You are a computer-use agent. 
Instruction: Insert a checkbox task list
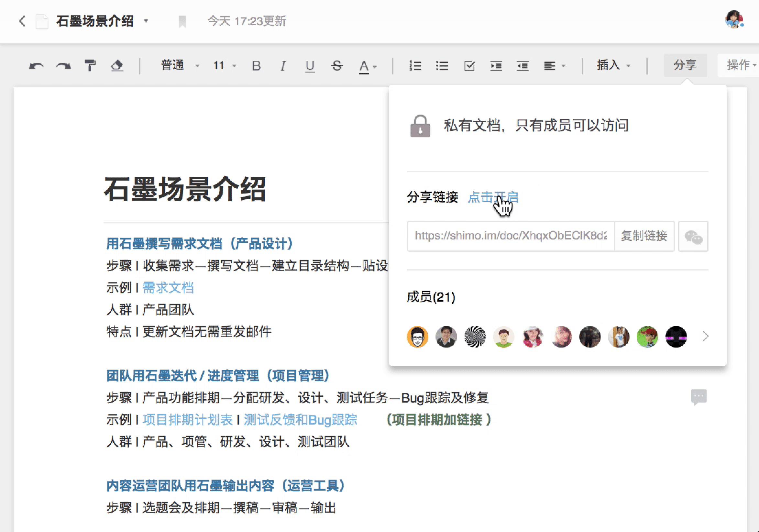(469, 65)
